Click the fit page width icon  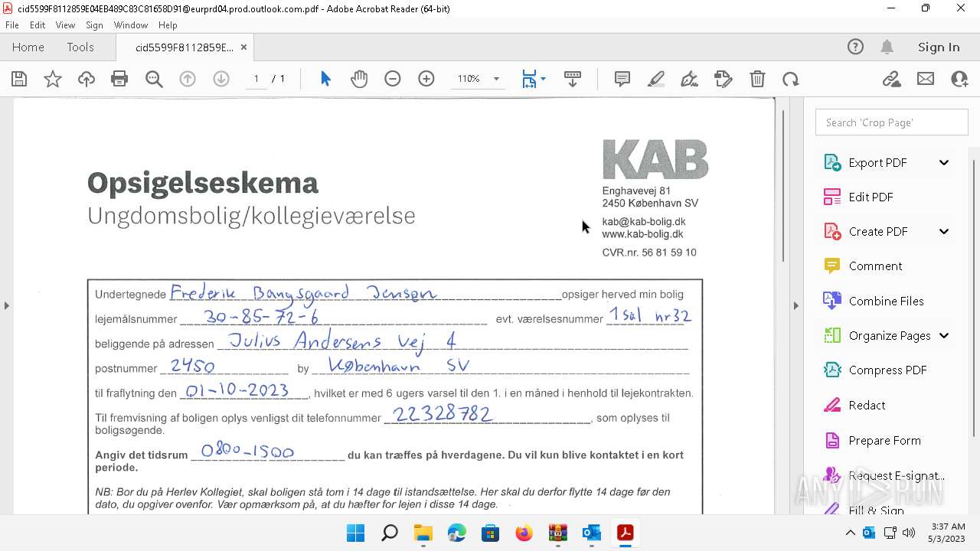click(529, 79)
